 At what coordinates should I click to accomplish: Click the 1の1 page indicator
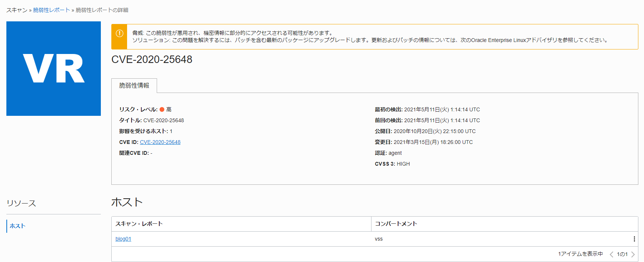click(x=622, y=255)
